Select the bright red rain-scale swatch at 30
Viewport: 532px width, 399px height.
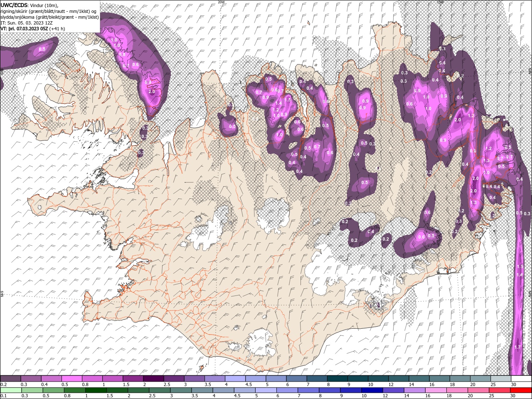(521, 390)
